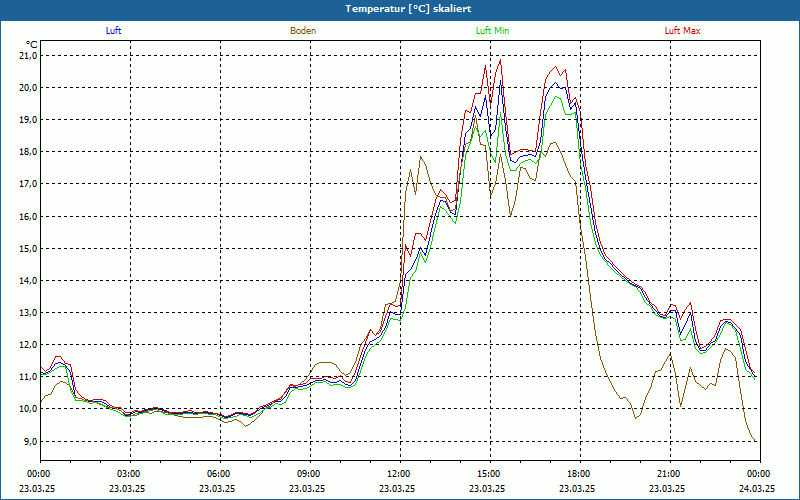The image size is (800, 500).
Task: Click the '12:00' time axis label
Action: click(x=400, y=474)
